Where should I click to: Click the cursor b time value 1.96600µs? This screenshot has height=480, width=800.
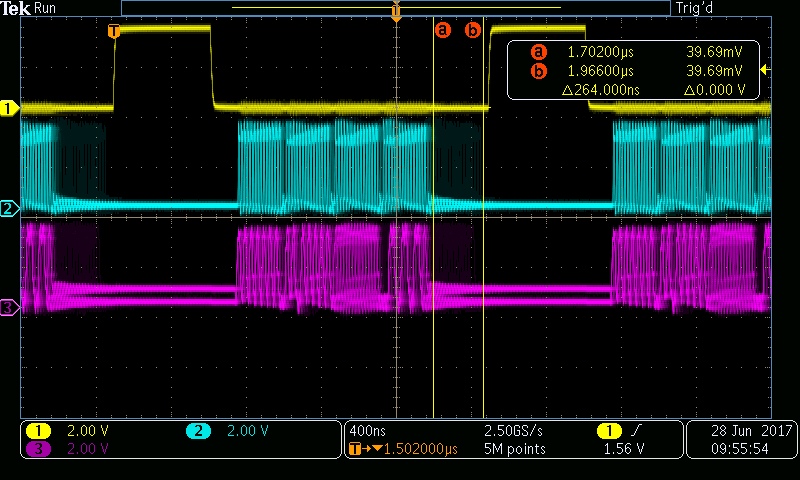[x=601, y=71]
